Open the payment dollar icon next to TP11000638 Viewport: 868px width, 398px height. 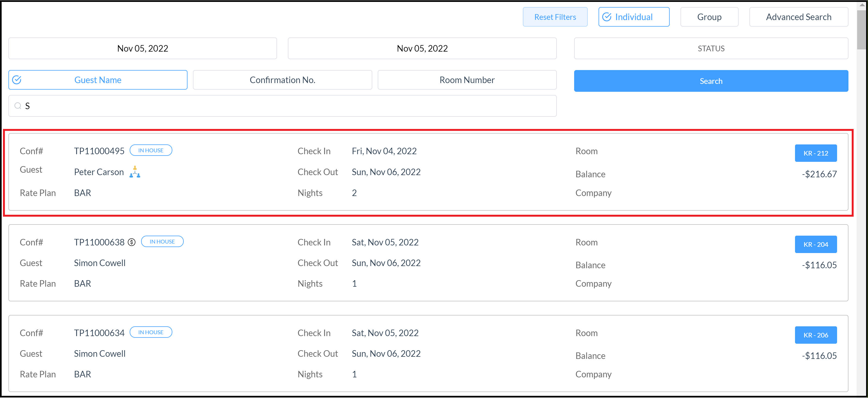132,242
